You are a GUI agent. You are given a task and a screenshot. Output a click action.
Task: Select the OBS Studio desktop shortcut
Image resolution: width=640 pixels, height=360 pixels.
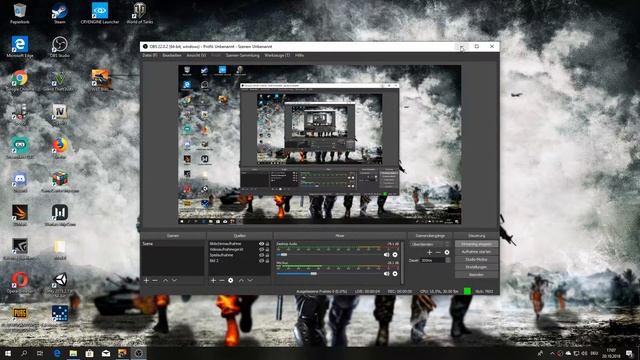60,47
